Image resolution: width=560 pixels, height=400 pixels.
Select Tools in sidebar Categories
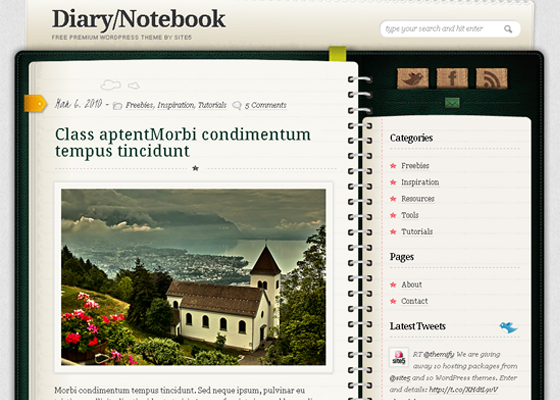410,215
